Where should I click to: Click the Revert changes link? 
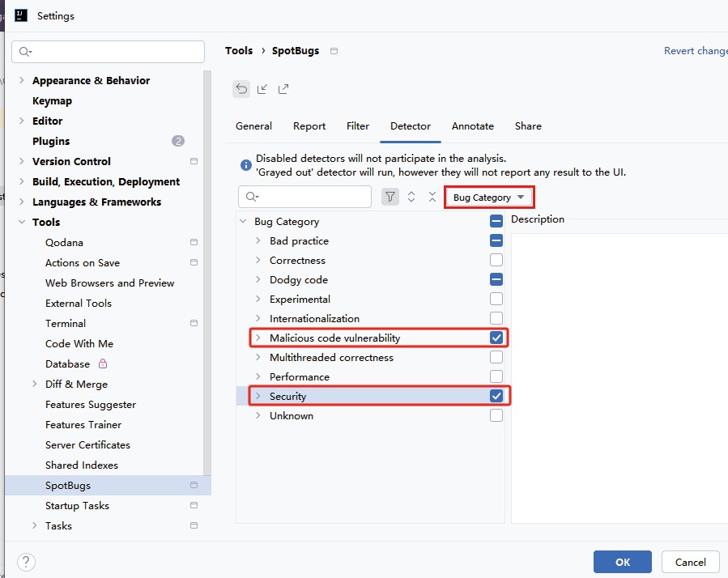tap(696, 51)
